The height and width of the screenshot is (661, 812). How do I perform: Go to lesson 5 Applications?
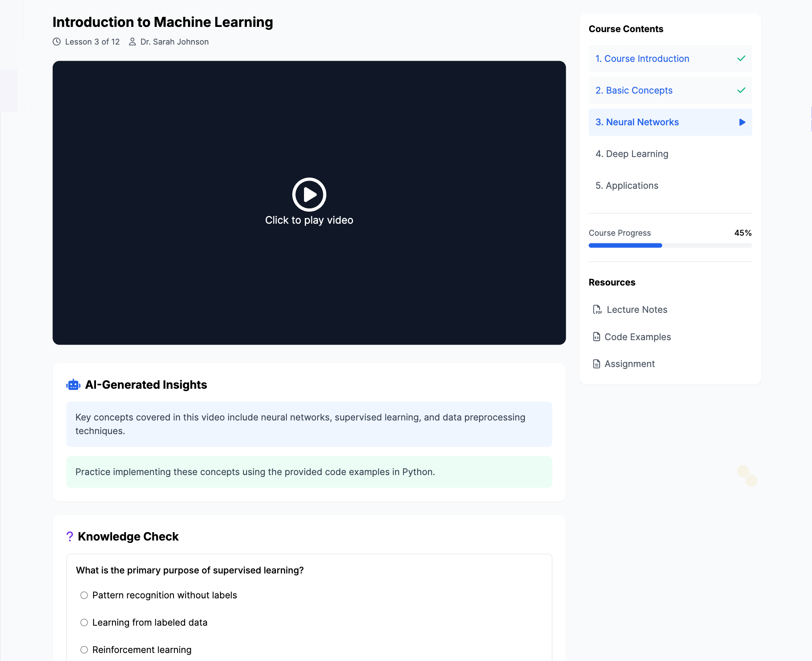tap(626, 186)
